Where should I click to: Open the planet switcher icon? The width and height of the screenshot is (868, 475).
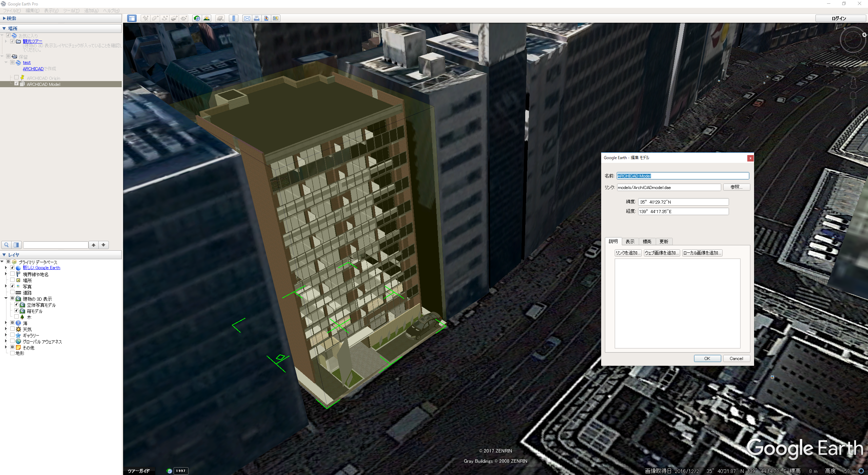(220, 18)
